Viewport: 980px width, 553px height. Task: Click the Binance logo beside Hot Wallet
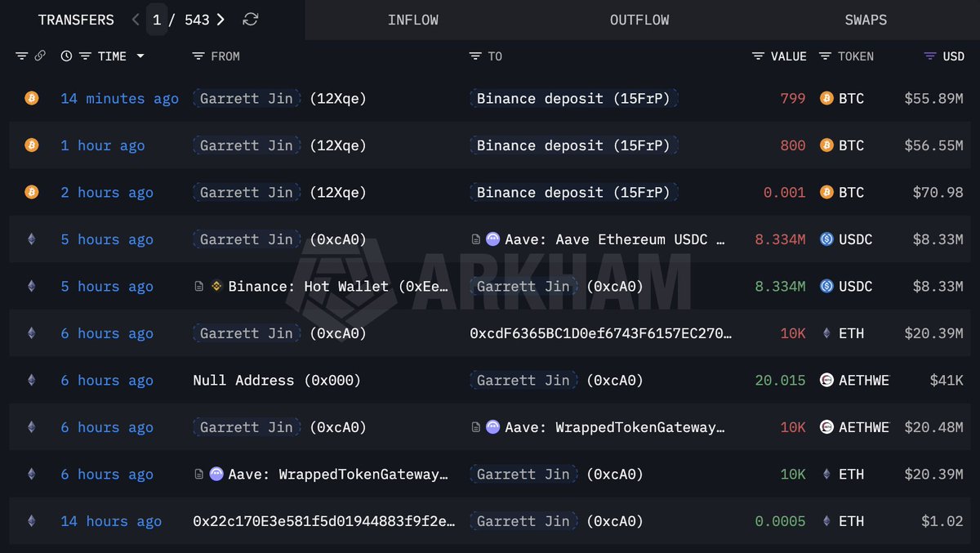(x=217, y=286)
